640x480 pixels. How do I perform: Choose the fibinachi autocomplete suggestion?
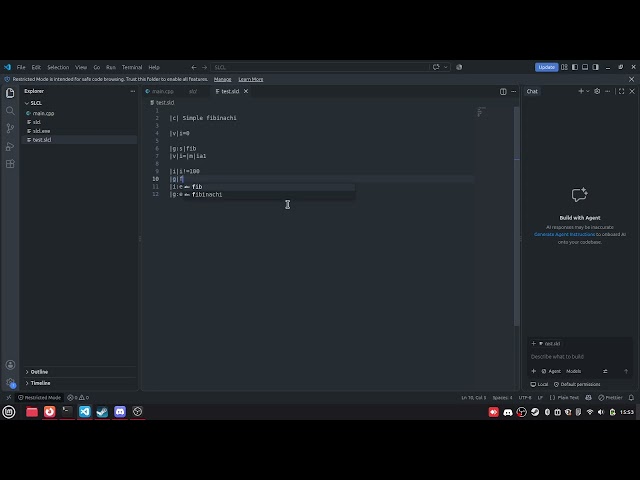[x=269, y=195]
